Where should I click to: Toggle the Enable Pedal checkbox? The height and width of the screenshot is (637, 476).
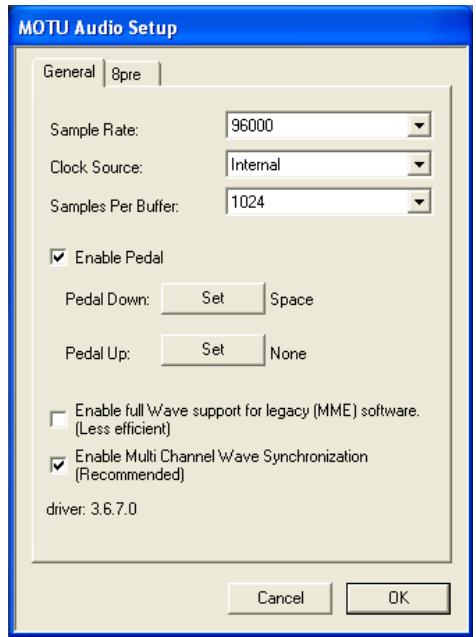[59, 258]
